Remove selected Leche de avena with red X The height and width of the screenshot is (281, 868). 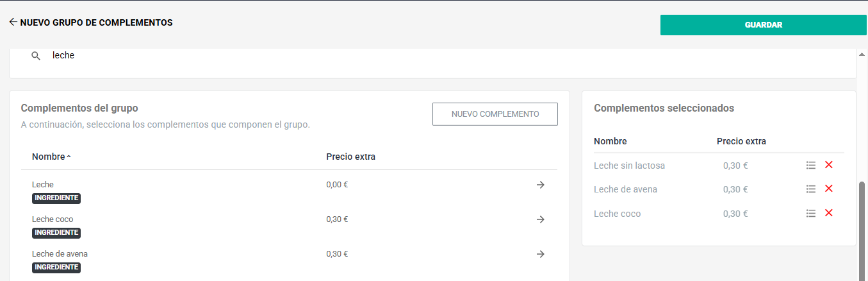pyautogui.click(x=828, y=189)
